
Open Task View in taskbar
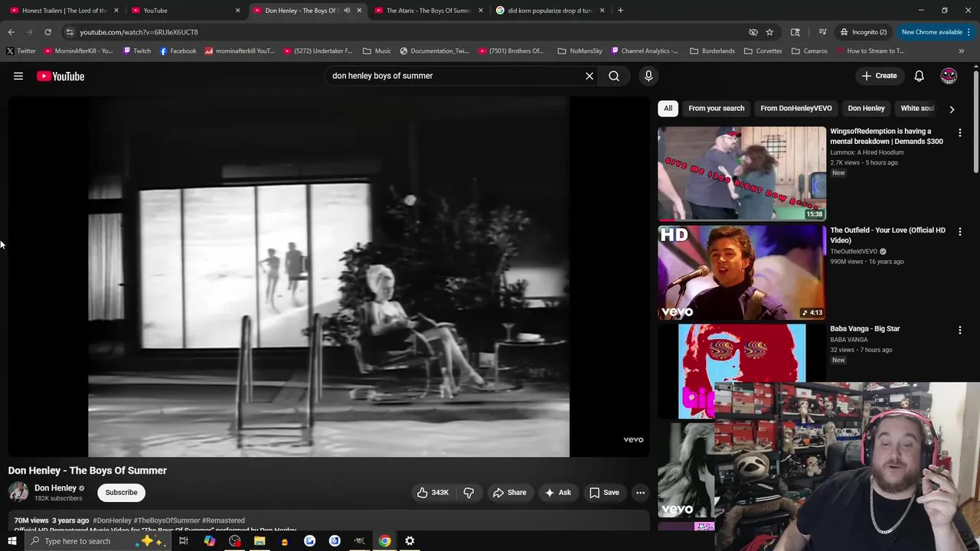tap(184, 541)
